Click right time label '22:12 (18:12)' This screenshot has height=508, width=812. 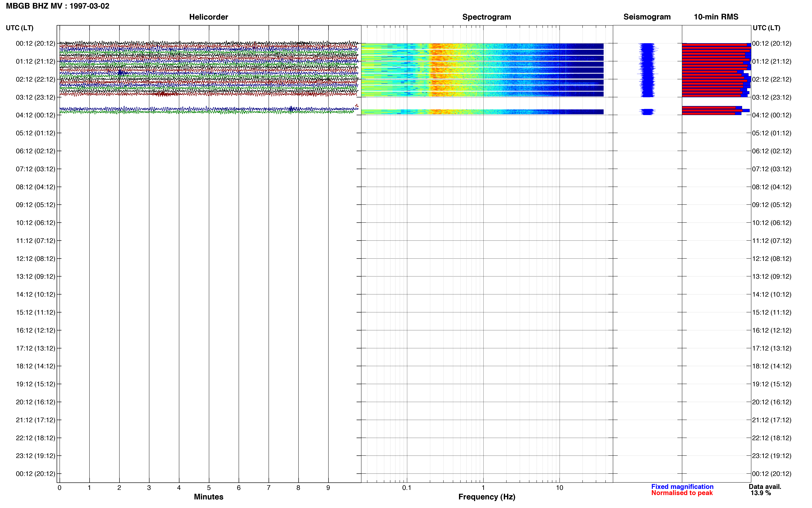point(772,438)
